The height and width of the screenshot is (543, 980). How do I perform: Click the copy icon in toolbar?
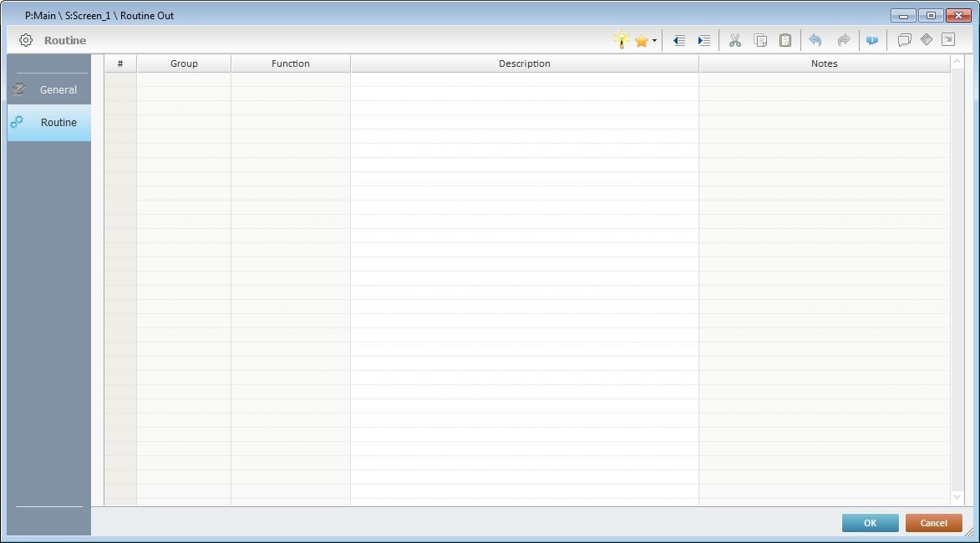760,40
